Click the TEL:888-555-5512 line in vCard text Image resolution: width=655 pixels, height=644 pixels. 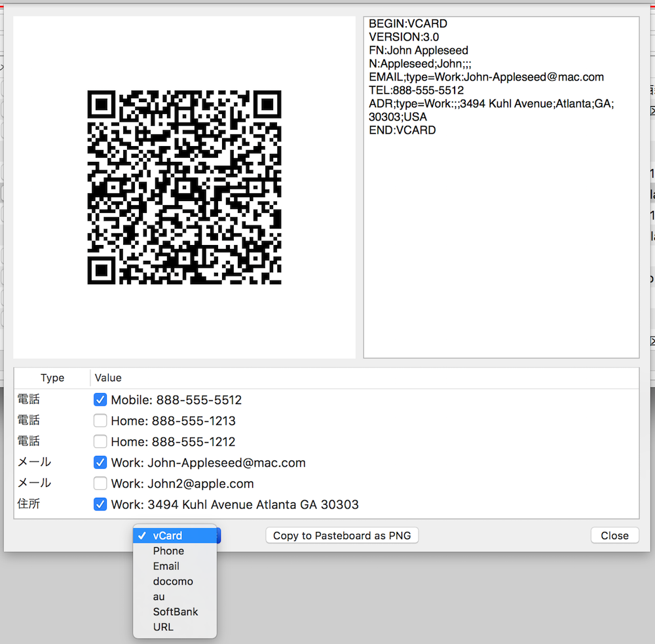[x=416, y=90]
